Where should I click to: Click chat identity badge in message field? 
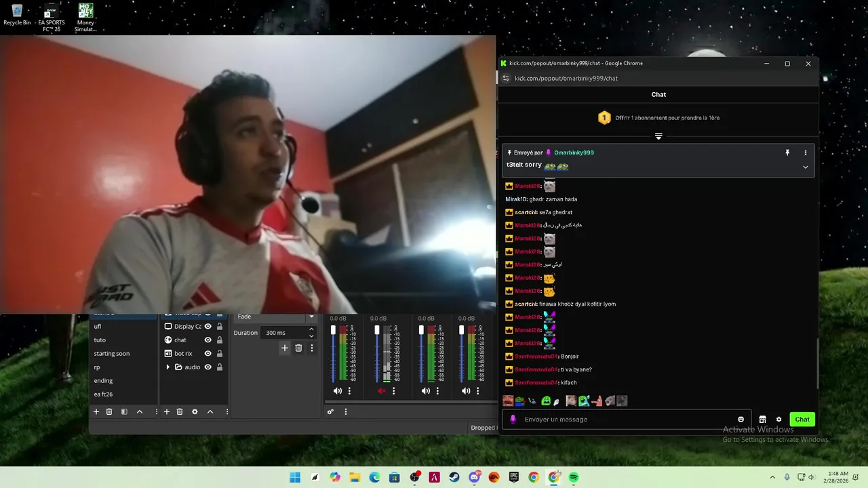(x=513, y=420)
